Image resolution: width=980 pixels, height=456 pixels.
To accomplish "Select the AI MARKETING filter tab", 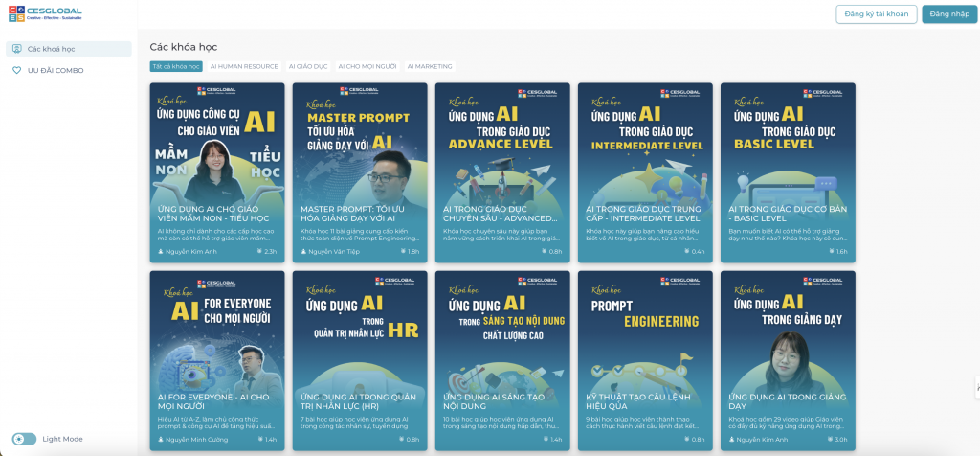I will (430, 66).
